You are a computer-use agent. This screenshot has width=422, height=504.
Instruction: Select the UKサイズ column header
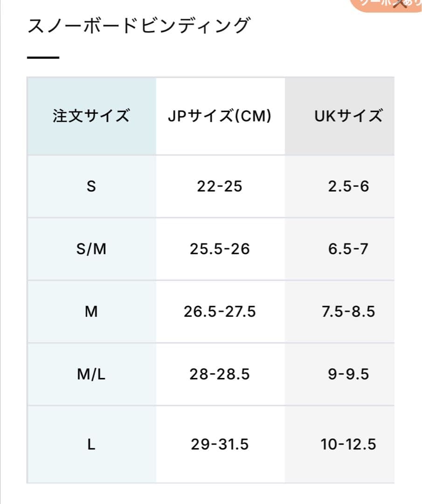click(x=348, y=116)
